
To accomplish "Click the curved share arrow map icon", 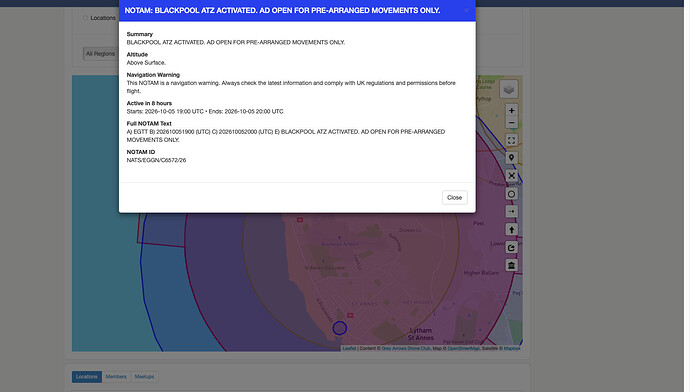I will (511, 247).
